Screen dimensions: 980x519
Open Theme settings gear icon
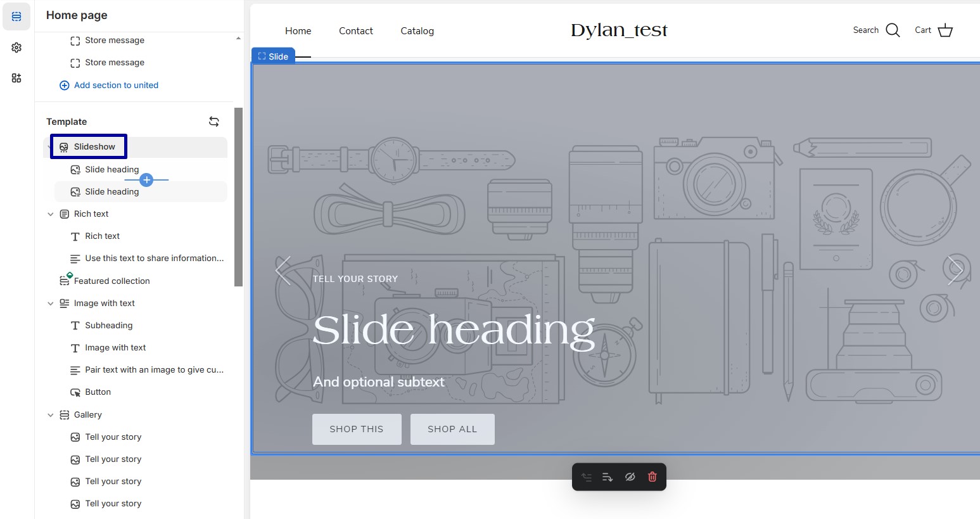click(16, 48)
